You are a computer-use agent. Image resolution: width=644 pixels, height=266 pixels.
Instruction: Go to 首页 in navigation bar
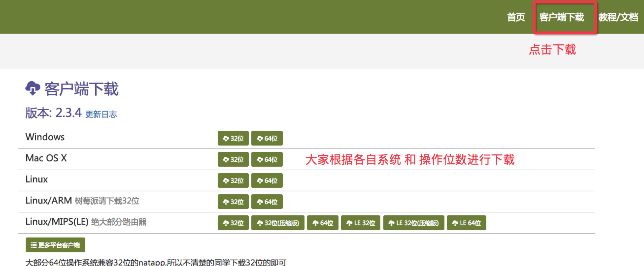click(x=515, y=17)
